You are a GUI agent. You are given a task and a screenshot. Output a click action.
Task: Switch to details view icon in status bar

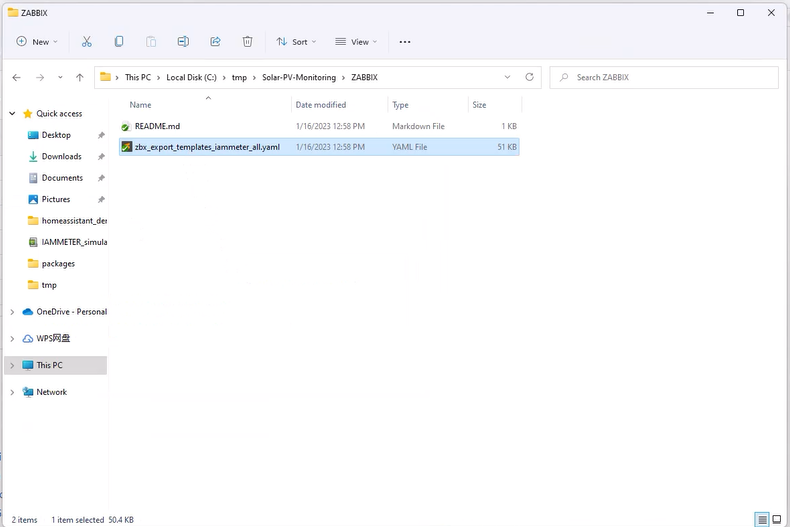click(762, 519)
